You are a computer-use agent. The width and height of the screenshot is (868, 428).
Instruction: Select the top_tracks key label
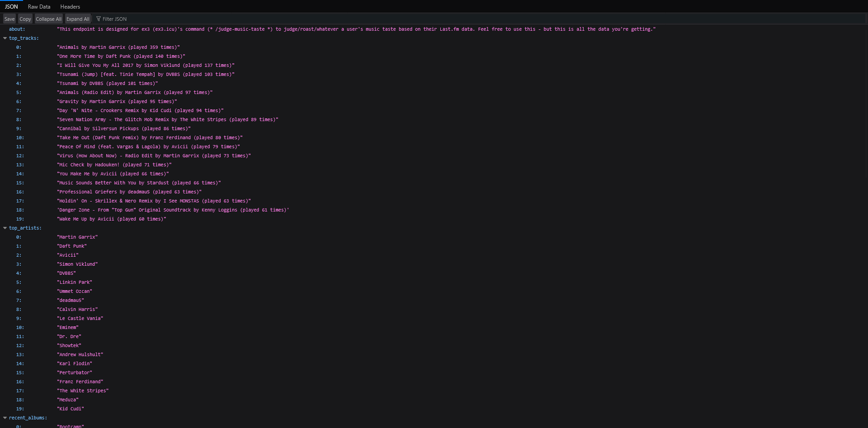click(x=24, y=38)
